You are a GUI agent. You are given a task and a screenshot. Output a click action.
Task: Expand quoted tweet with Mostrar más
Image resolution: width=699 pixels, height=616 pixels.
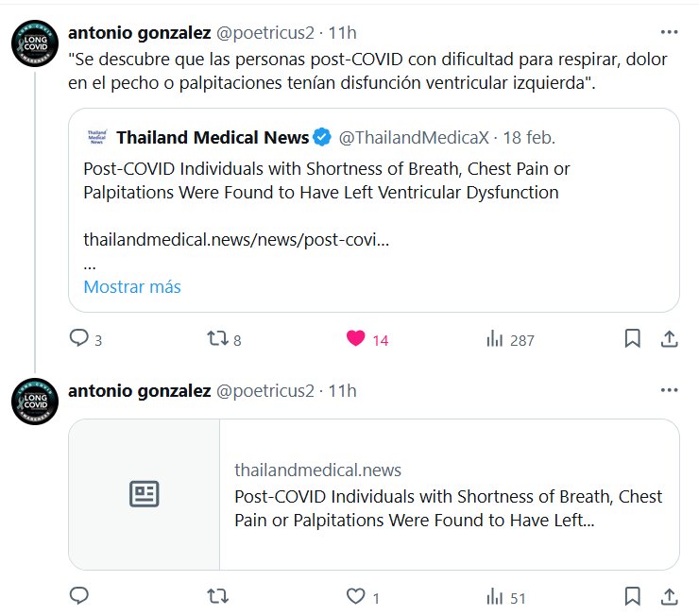pyautogui.click(x=132, y=286)
